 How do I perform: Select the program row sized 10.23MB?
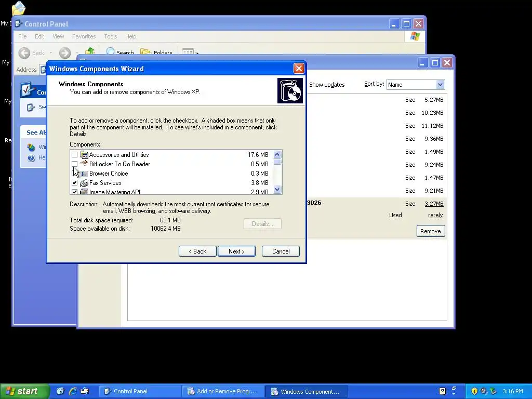tap(377, 113)
